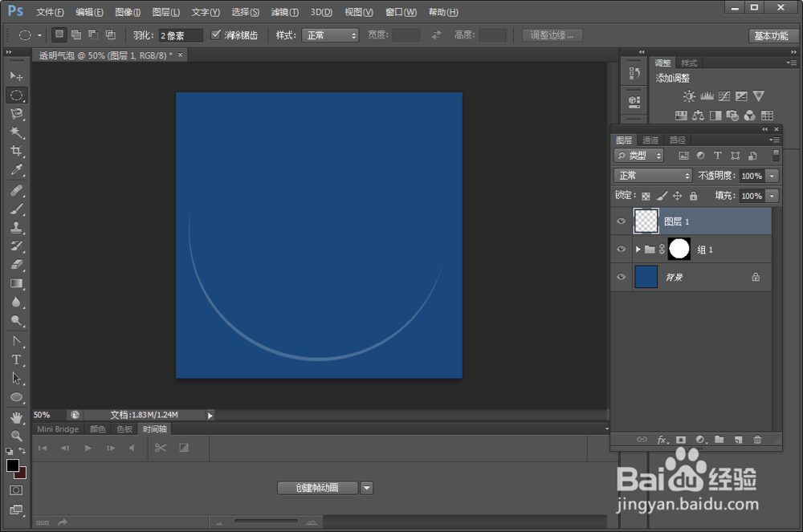Click the Add layer mask icon
803x532 pixels.
click(x=681, y=440)
